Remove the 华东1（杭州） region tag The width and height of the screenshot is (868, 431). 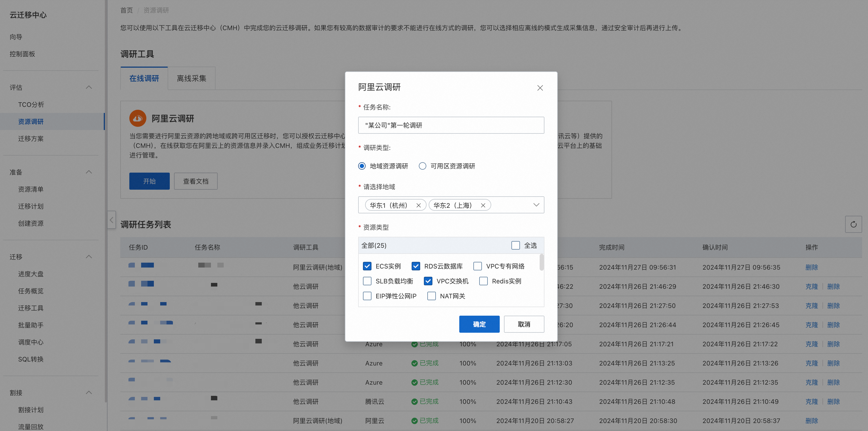tap(418, 205)
